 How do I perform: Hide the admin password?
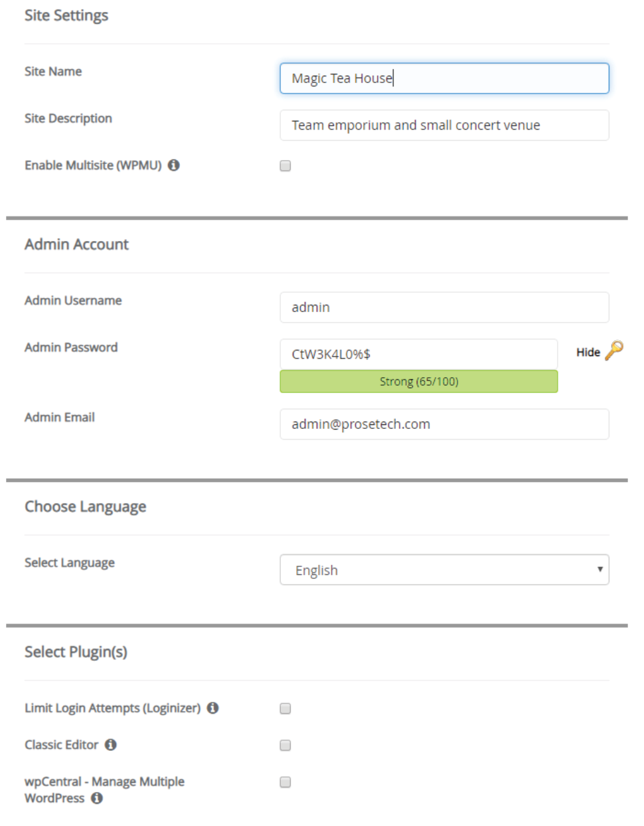588,353
